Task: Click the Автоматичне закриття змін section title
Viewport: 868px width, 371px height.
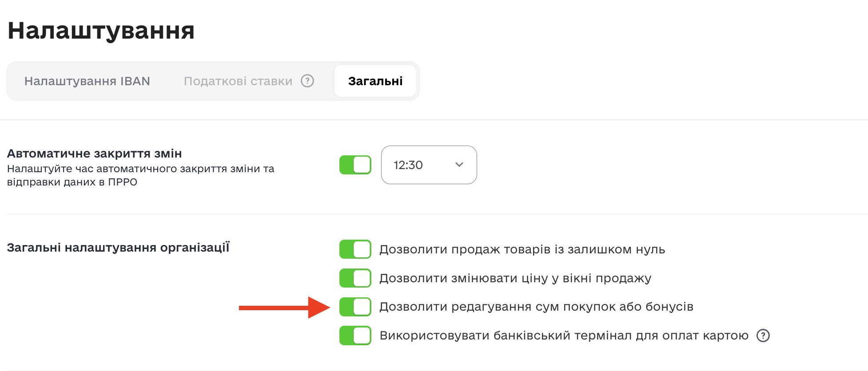Action: pos(95,154)
